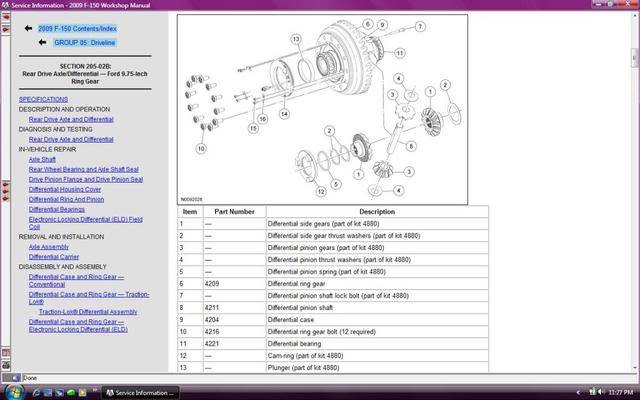Image resolution: width=640 pixels, height=400 pixels.
Task: Click 'Differential ring gear' description cell
Action: tap(377, 284)
